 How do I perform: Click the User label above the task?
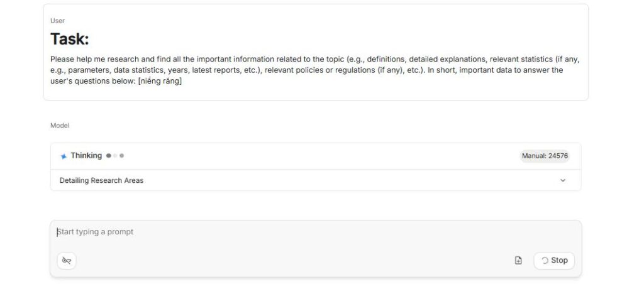click(57, 21)
